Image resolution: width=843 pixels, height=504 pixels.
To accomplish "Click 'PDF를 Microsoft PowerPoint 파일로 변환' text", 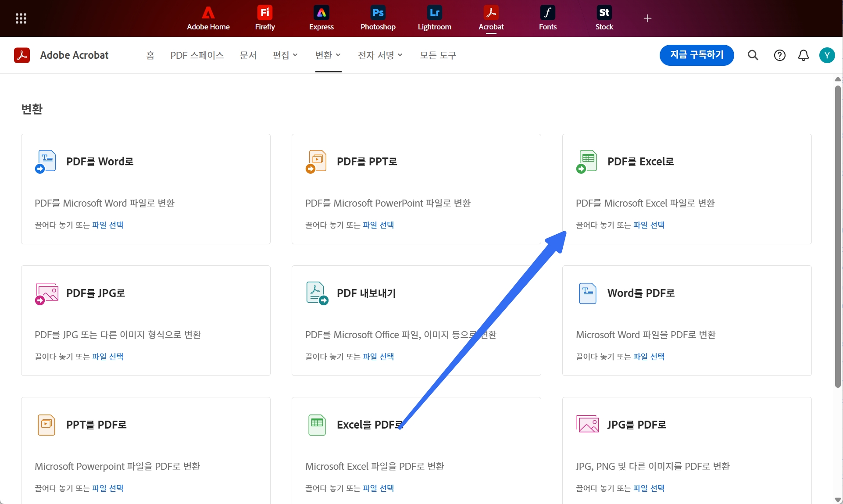I will (x=388, y=203).
